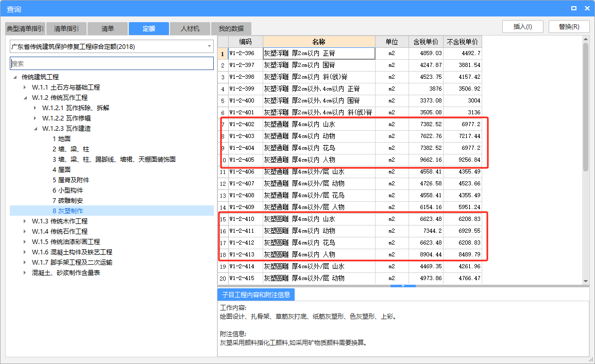Image resolution: width=595 pixels, height=364 pixels.
Task: Collapse W.1.2.3 瓦作建造 node
Action: click(36, 129)
